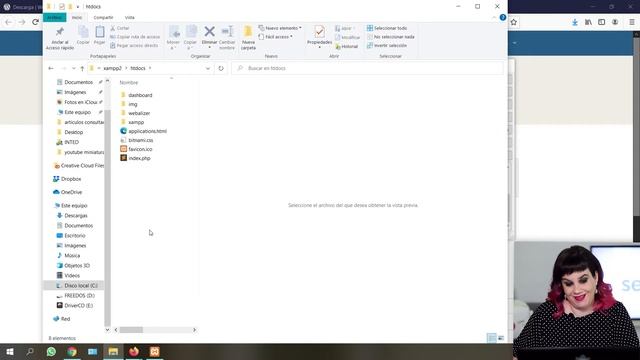640x360 pixels.
Task: Go back with the Explorer arrow
Action: click(x=51, y=68)
